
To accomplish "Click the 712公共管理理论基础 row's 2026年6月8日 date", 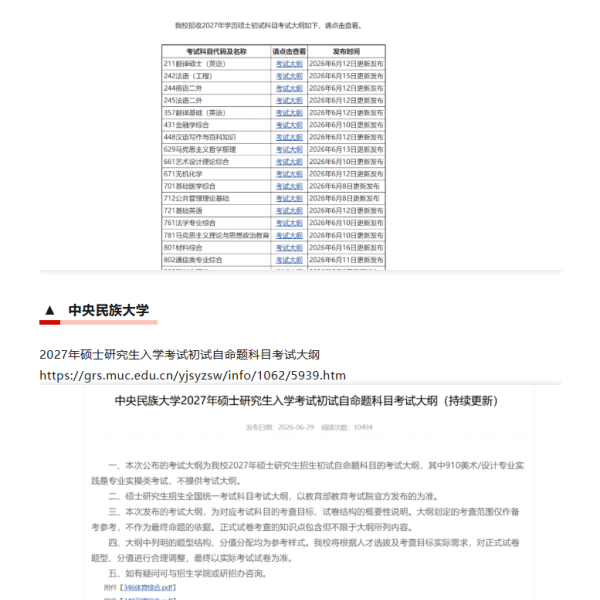I will tap(346, 199).
